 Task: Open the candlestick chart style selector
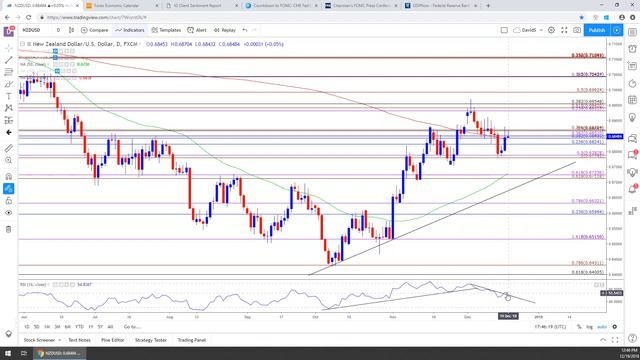71,30
